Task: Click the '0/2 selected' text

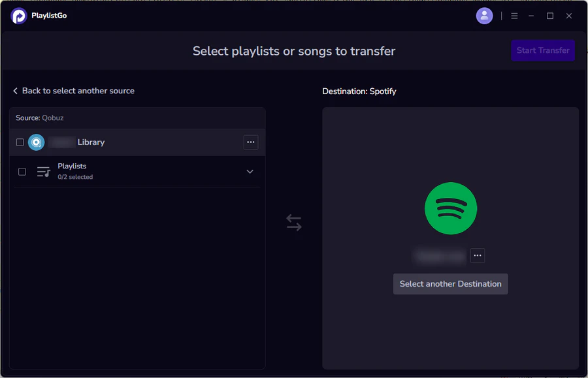Action: pos(75,177)
